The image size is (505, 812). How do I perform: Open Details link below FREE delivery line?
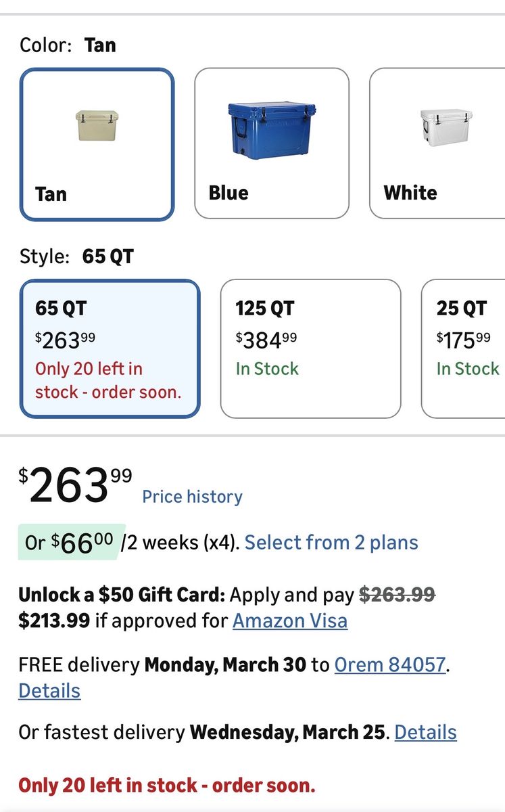pyautogui.click(x=49, y=691)
